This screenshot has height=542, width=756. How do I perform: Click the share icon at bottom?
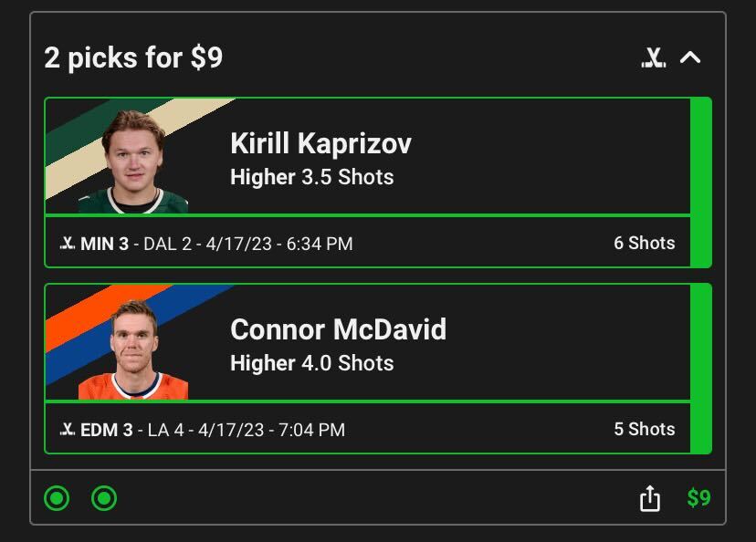(649, 498)
